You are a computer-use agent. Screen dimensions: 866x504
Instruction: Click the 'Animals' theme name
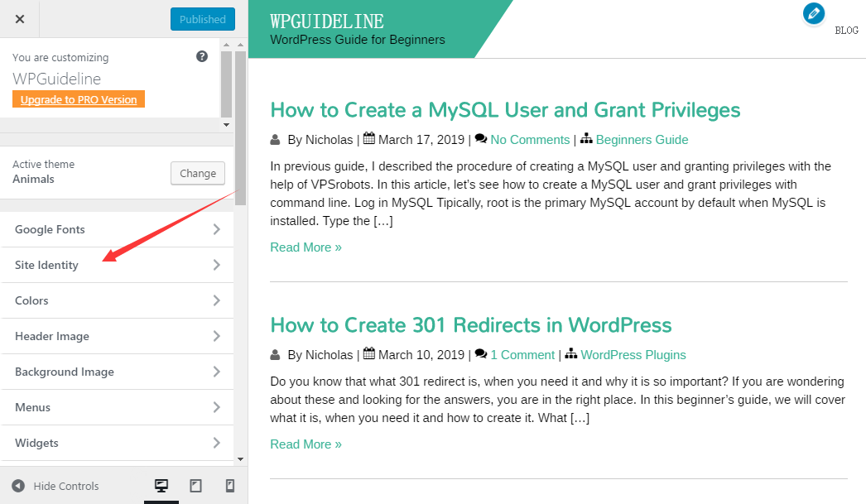point(34,179)
